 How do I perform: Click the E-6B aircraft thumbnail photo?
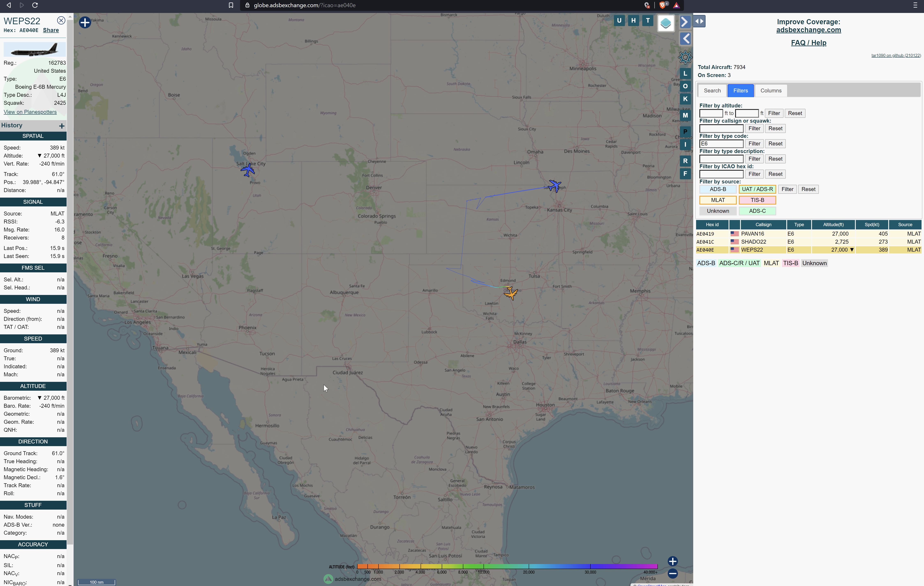coord(35,50)
